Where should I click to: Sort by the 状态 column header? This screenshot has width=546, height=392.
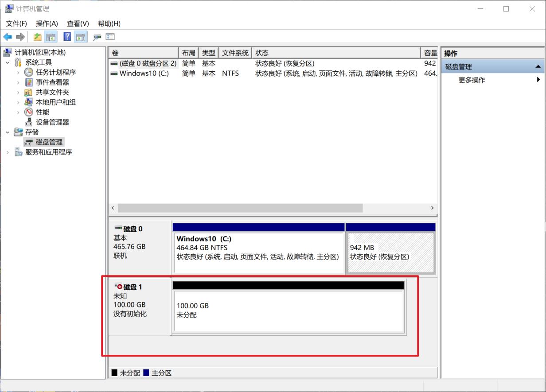(x=336, y=53)
